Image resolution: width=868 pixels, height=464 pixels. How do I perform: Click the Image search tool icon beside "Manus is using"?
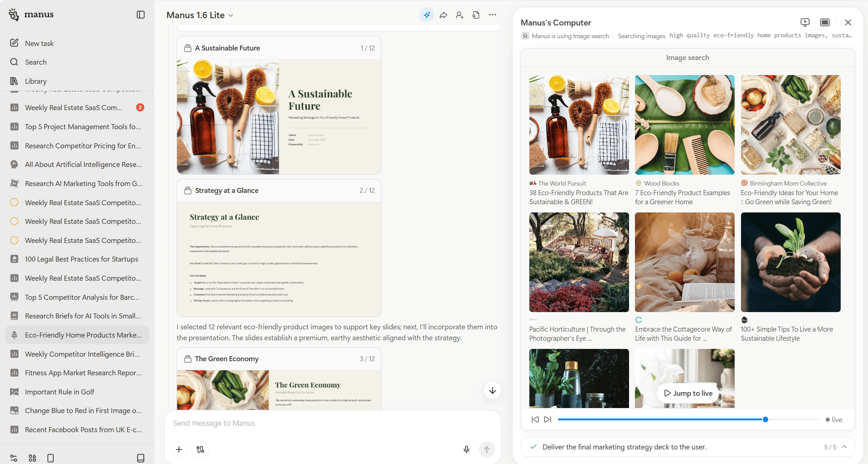pos(525,36)
